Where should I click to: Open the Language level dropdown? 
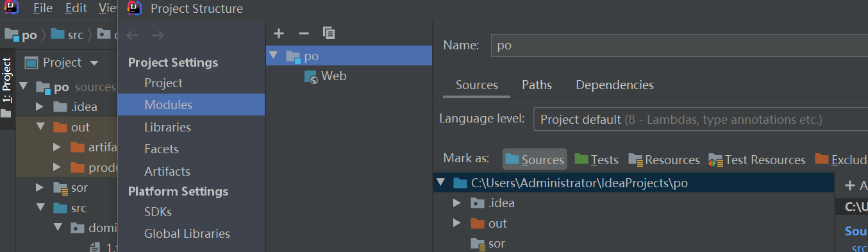click(700, 119)
